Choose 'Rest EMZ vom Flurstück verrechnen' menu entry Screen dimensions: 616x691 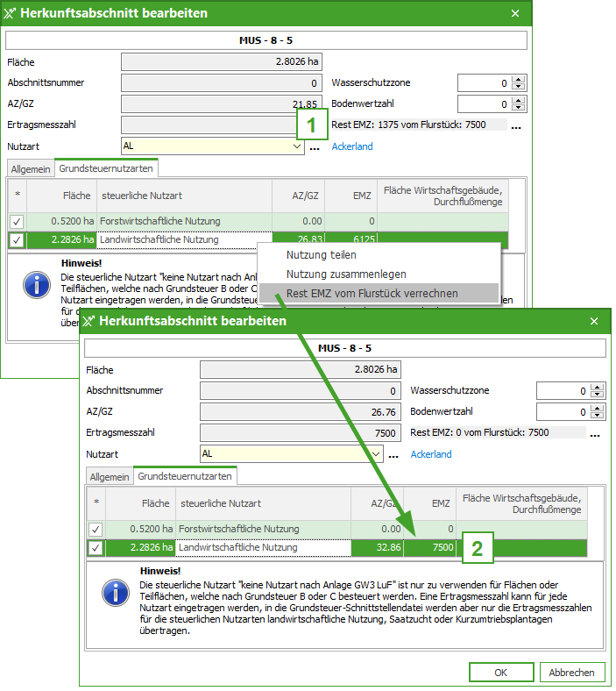click(x=372, y=293)
